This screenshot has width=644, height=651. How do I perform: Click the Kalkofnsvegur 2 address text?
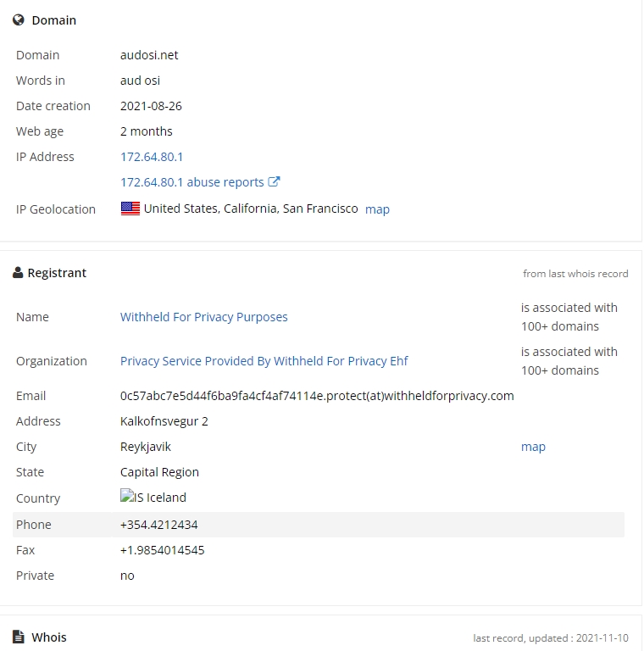tap(164, 421)
